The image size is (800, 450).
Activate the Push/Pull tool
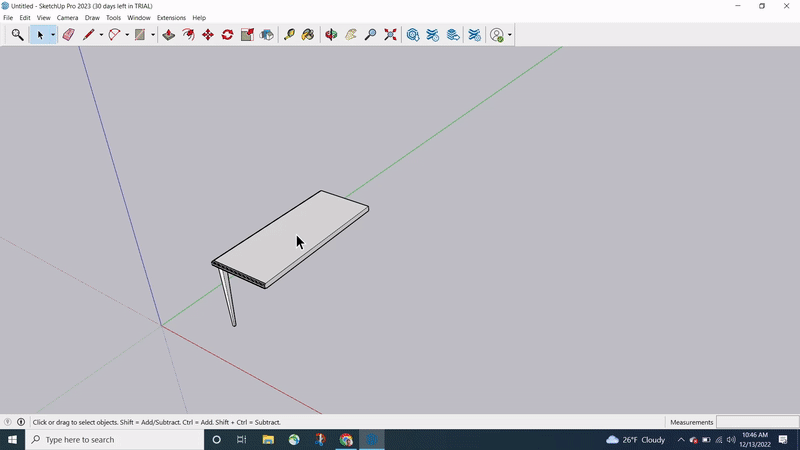(168, 35)
